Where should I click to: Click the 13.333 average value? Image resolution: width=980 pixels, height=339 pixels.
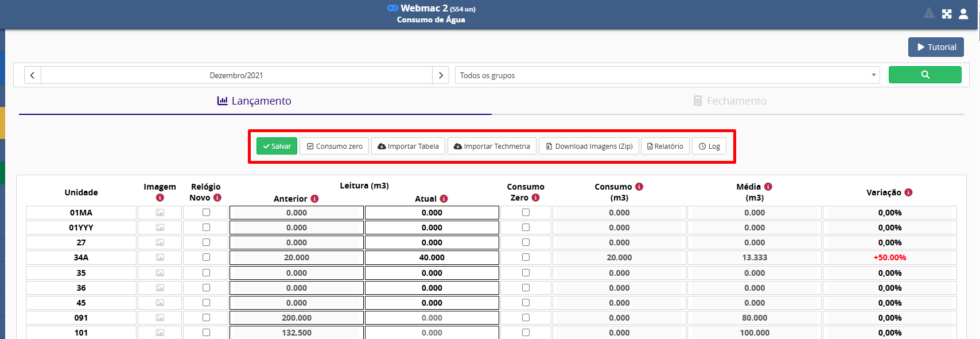point(755,257)
